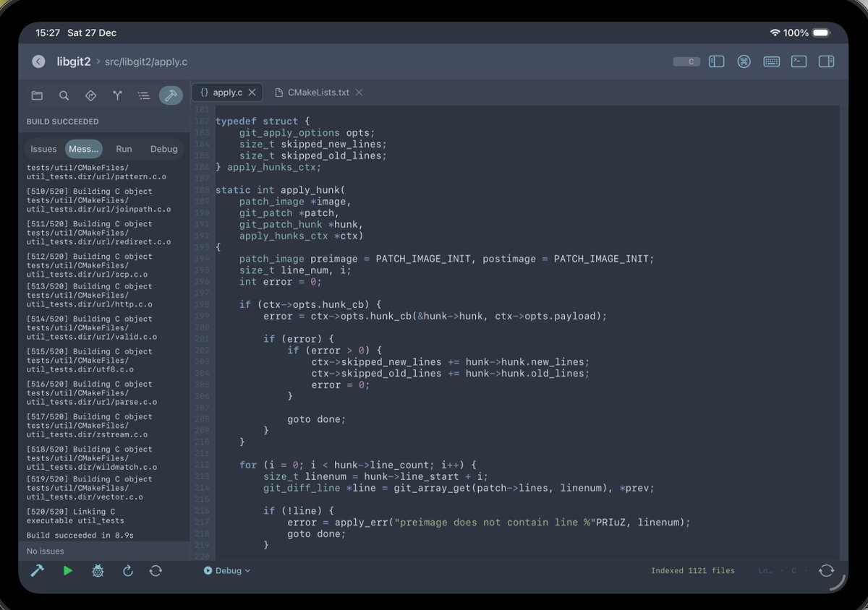Close the CMakeLists.txt tab

tap(359, 93)
